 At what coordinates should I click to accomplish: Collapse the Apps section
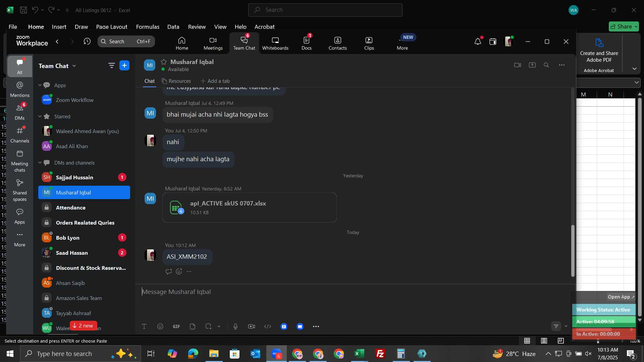pos(40,85)
